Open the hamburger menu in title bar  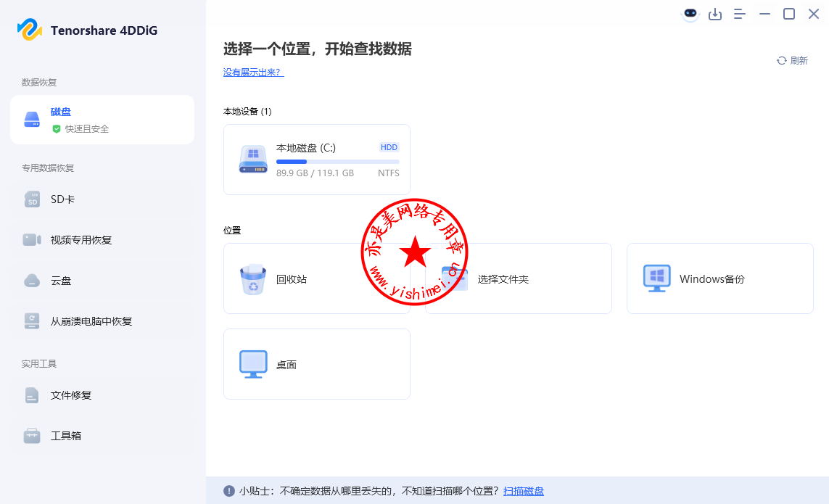pyautogui.click(x=740, y=14)
